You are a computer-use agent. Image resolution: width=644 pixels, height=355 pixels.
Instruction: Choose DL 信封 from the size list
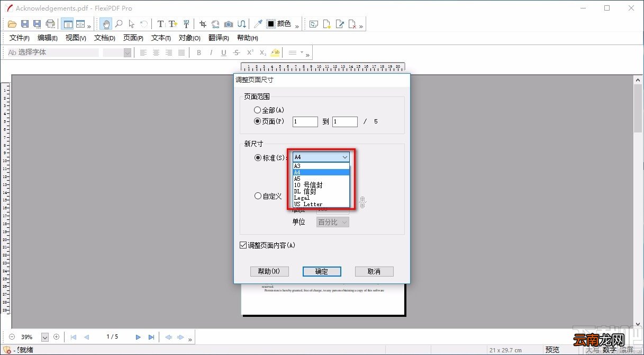pyautogui.click(x=321, y=191)
